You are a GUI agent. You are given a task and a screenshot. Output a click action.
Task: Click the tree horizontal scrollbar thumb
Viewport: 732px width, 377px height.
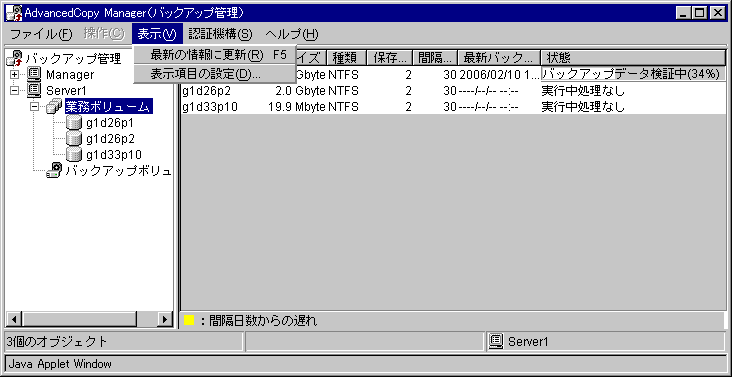click(x=79, y=319)
